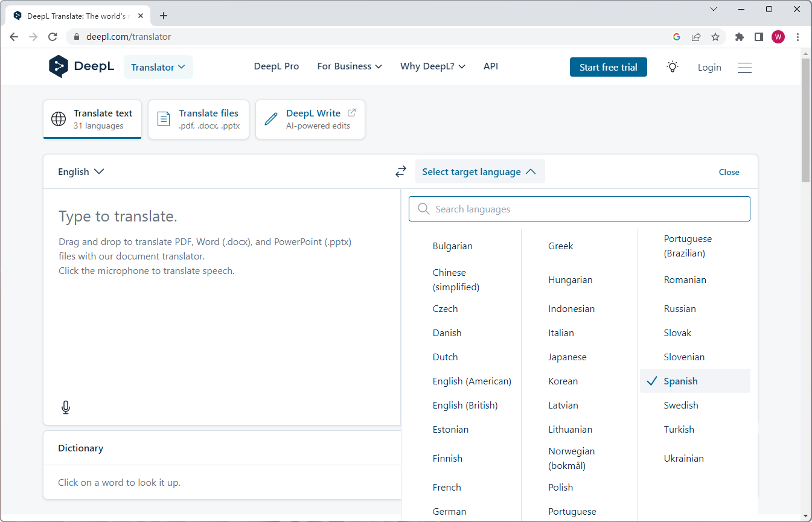Select Estonian as target language

(x=450, y=430)
